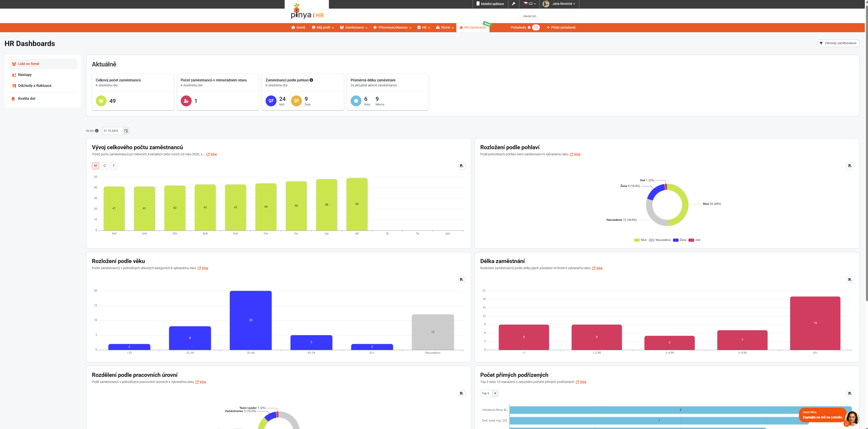Screen dimensions: 868x429
Task: Open Mobilní aplikace link
Action: click(x=490, y=4)
